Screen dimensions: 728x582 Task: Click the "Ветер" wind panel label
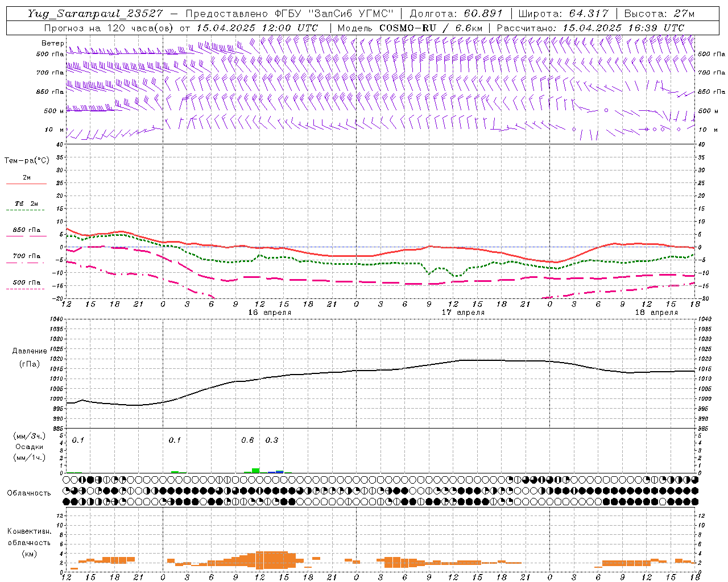52,43
